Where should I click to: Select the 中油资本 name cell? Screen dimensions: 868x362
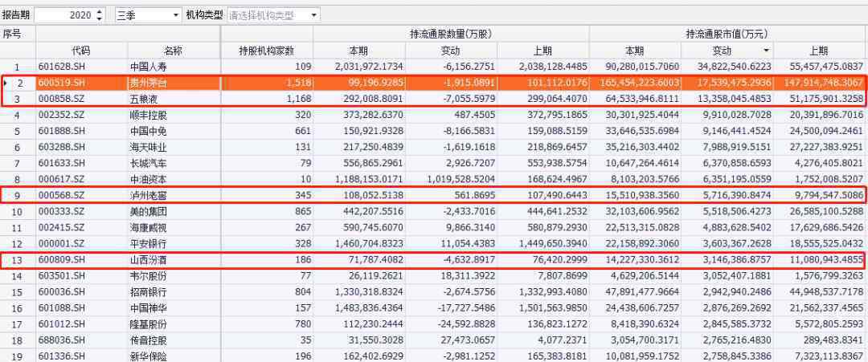pyautogui.click(x=174, y=179)
